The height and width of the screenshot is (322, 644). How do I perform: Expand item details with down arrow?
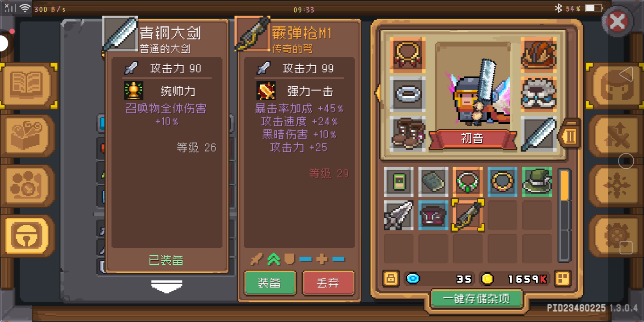[x=167, y=286]
